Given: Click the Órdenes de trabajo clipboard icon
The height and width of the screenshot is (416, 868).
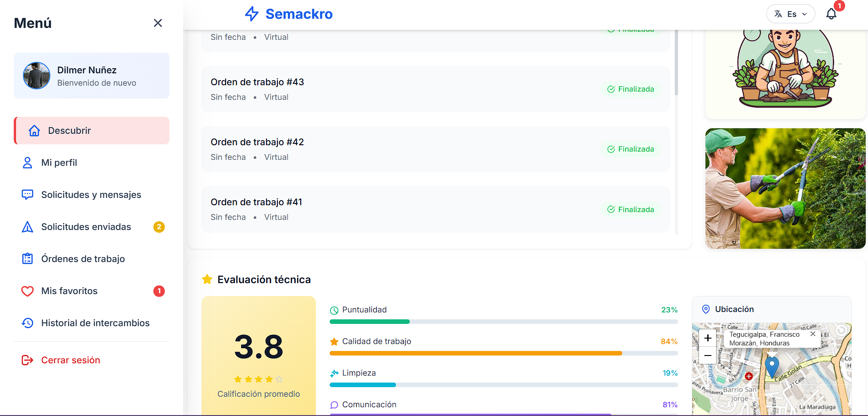Looking at the screenshot, I should 27,259.
